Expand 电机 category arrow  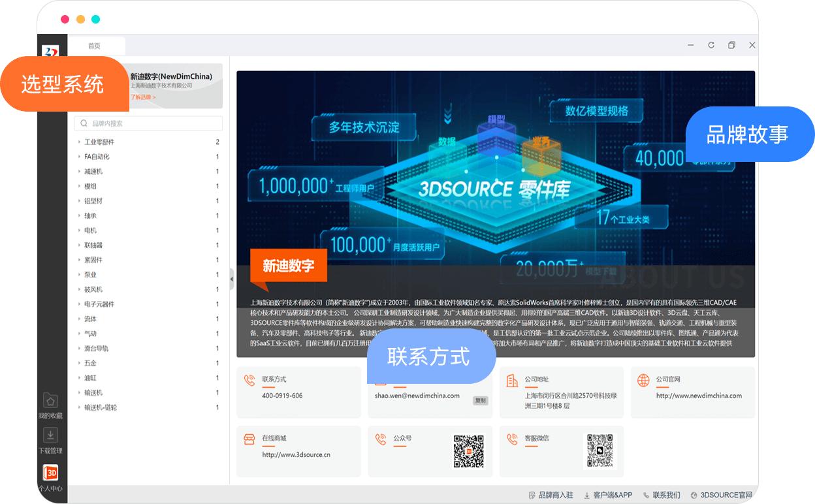[x=79, y=230]
